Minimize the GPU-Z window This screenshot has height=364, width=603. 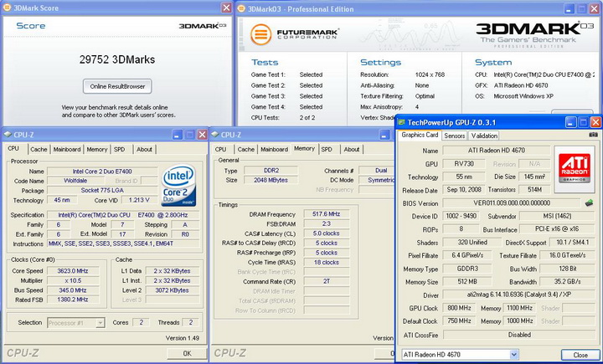pyautogui.click(x=570, y=123)
